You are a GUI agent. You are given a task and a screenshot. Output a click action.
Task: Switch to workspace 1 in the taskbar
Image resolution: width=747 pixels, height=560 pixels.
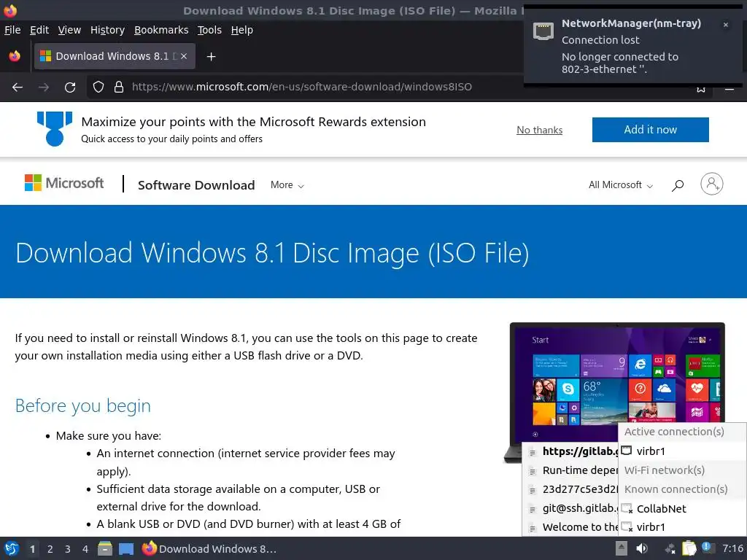tap(32, 549)
